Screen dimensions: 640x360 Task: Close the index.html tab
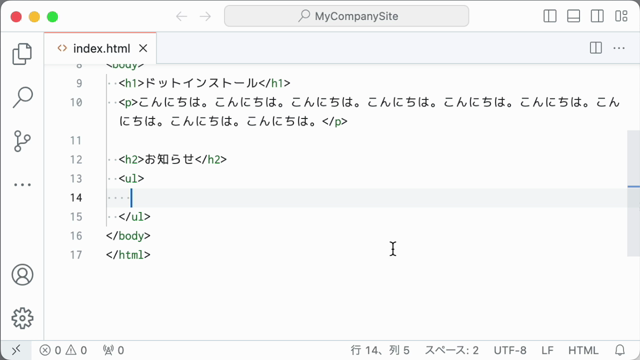pos(143,48)
